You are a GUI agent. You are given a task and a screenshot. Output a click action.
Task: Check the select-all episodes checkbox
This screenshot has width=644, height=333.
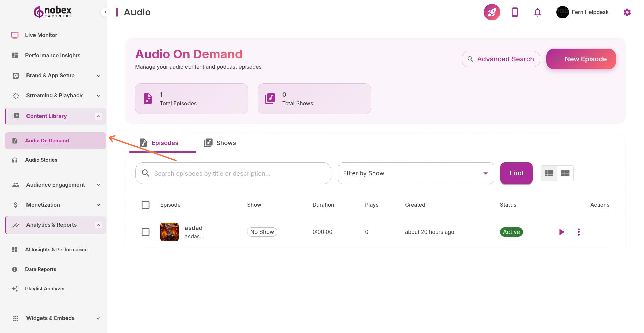[145, 205]
